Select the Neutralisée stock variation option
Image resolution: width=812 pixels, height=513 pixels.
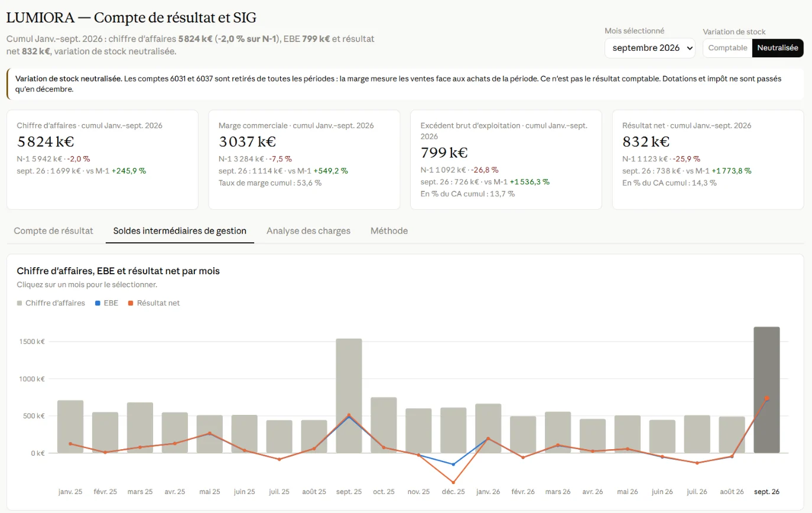click(x=778, y=48)
